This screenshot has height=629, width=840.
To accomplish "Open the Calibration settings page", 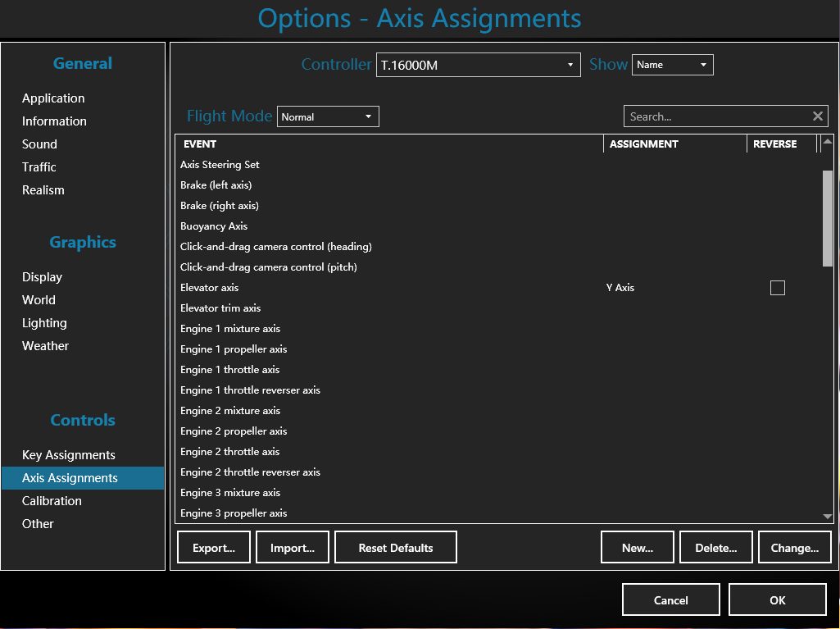I will coord(52,501).
